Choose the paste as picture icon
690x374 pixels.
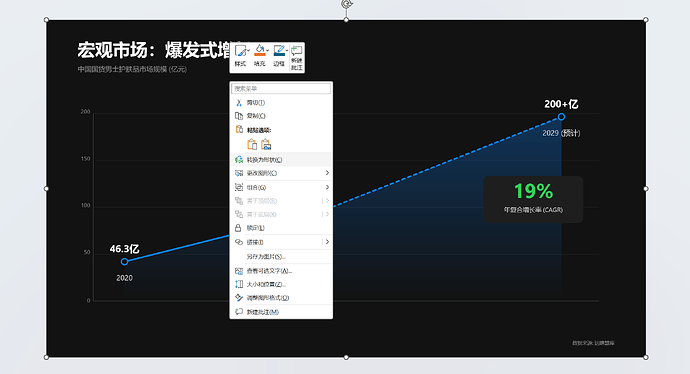click(266, 144)
